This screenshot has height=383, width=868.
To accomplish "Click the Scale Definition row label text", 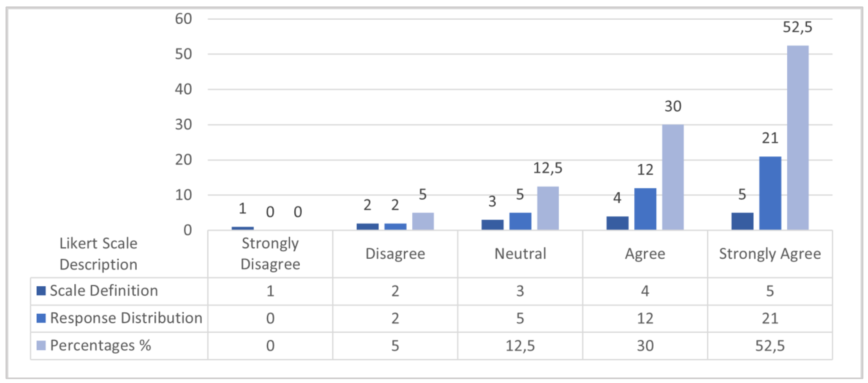I will point(104,291).
